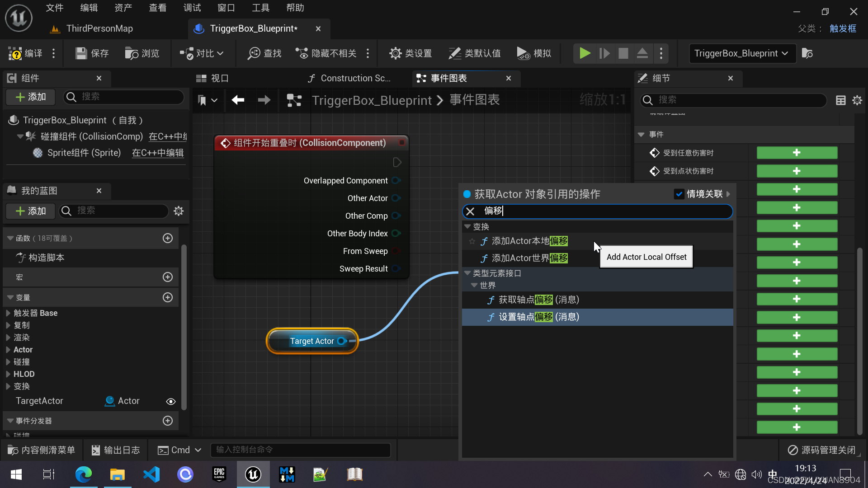Collapse the Transform category in action menu
The height and width of the screenshot is (488, 868).
coord(467,226)
